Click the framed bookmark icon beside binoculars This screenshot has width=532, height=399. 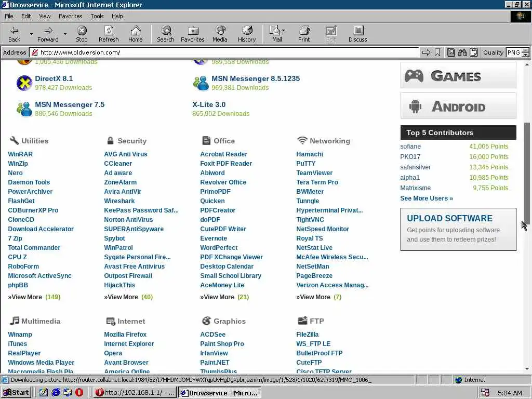coord(451,52)
